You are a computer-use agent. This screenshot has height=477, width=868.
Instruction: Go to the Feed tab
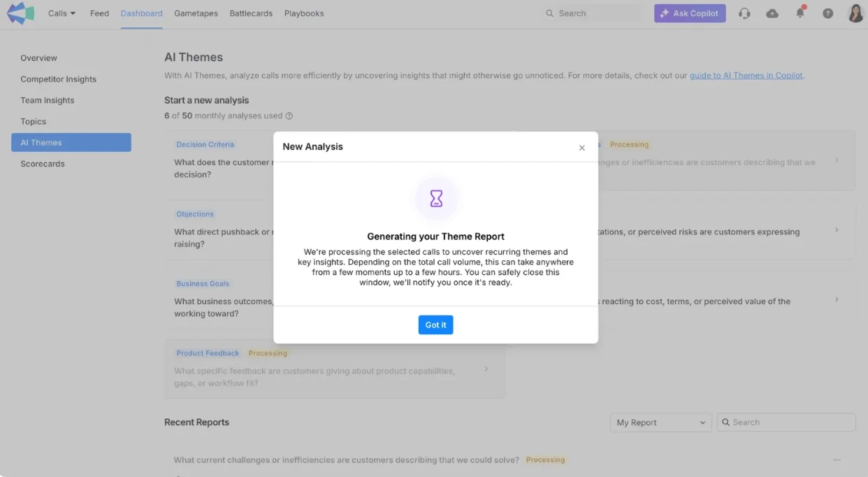pyautogui.click(x=99, y=13)
